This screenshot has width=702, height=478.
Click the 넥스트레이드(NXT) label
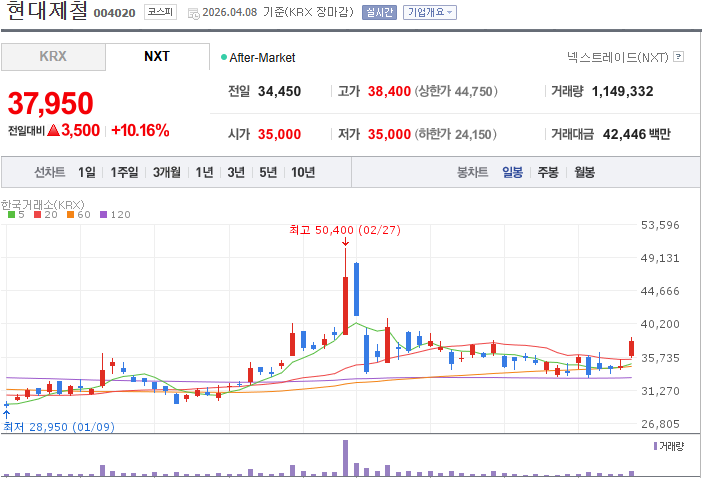click(618, 57)
